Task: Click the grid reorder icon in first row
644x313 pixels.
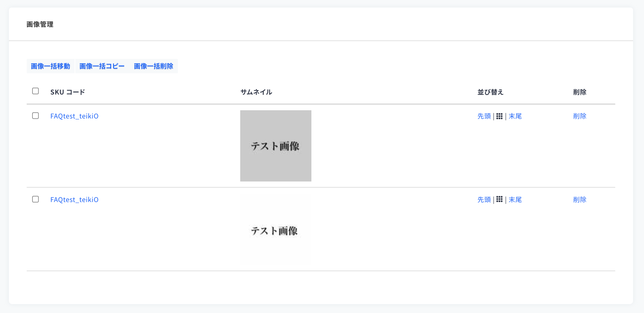Action: tap(499, 116)
